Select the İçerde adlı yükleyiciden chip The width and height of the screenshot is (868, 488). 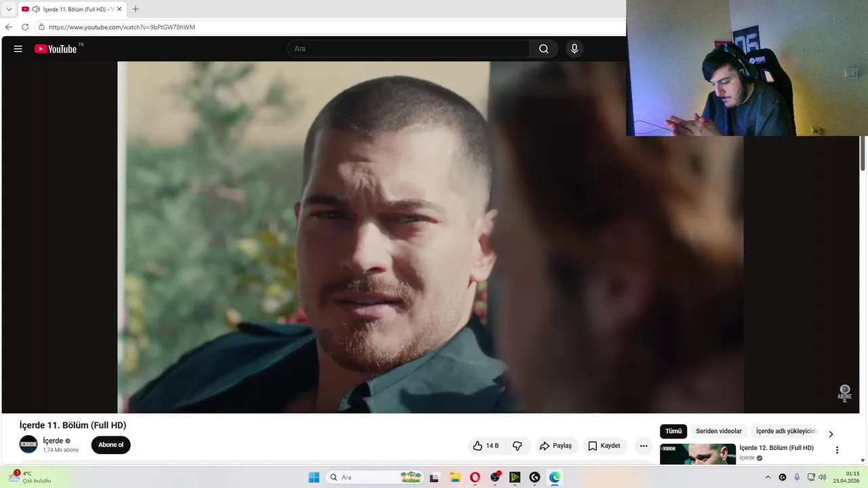pyautogui.click(x=787, y=431)
